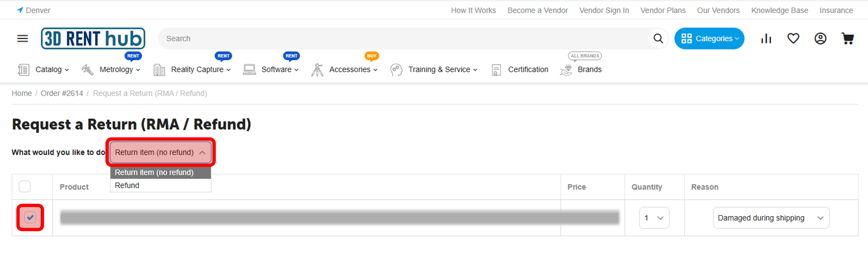868x256 pixels.
Task: Open the shopping cart icon
Action: click(847, 39)
